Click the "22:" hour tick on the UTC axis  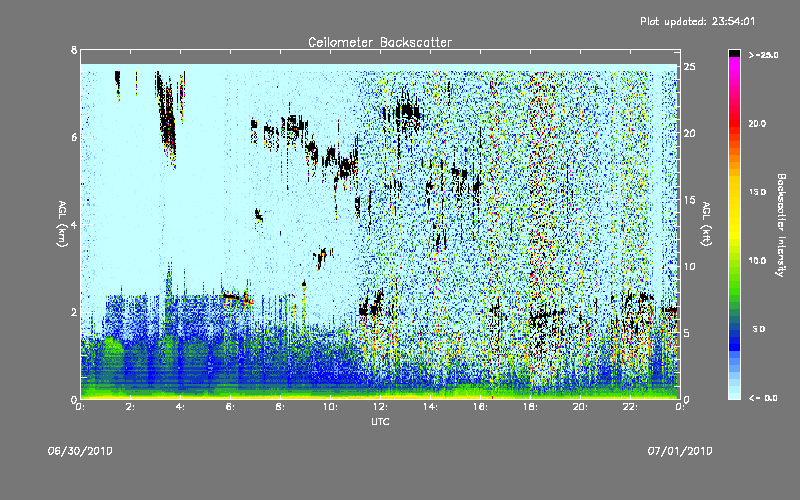[631, 407]
